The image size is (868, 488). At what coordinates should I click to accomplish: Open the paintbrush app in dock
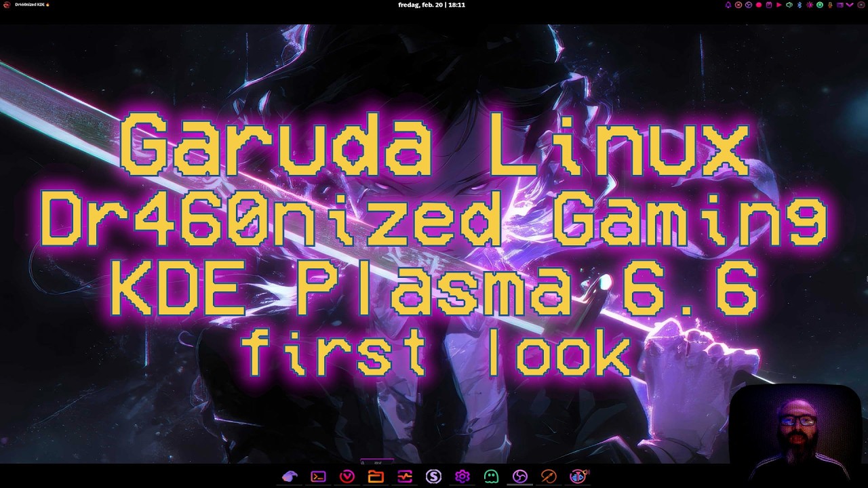click(x=549, y=476)
